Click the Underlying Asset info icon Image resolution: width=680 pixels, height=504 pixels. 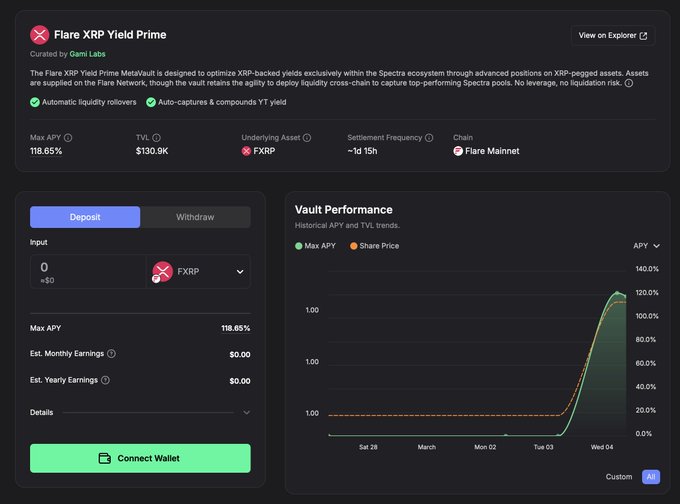pyautogui.click(x=307, y=137)
